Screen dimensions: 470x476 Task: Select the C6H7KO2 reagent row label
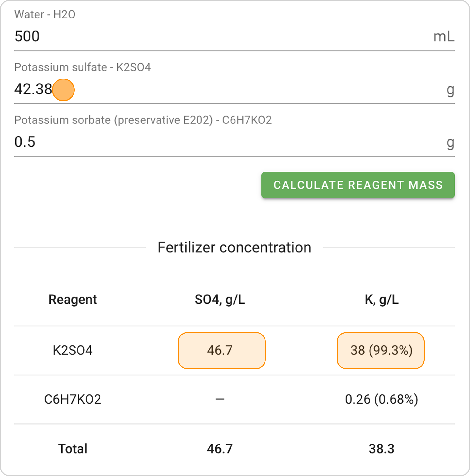(x=73, y=399)
